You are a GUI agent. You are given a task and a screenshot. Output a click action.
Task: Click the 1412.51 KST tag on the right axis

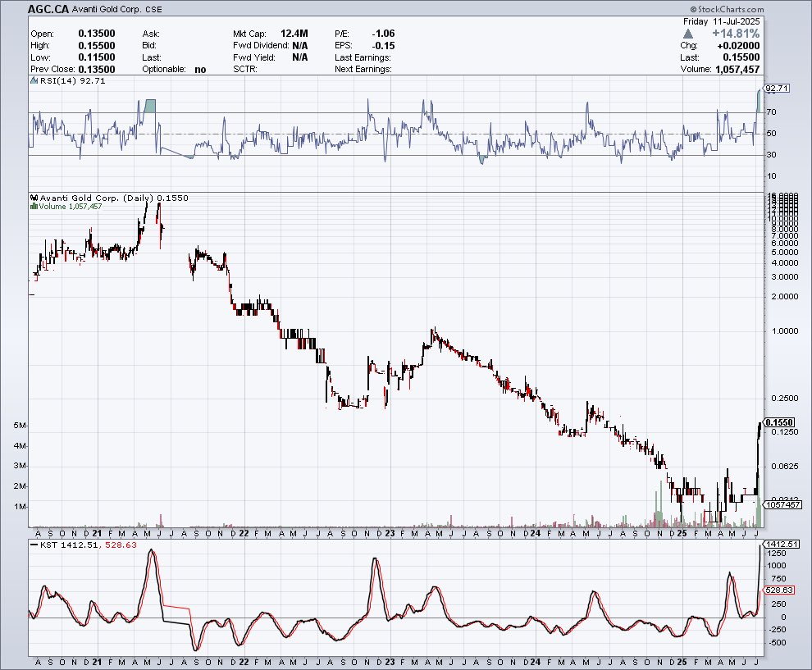[x=782, y=545]
